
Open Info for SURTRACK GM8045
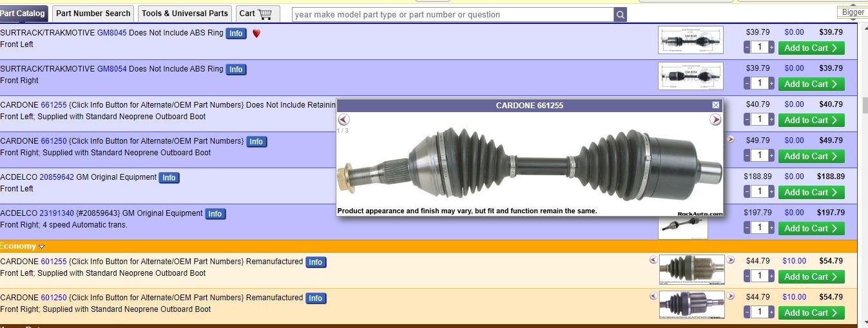click(x=236, y=33)
